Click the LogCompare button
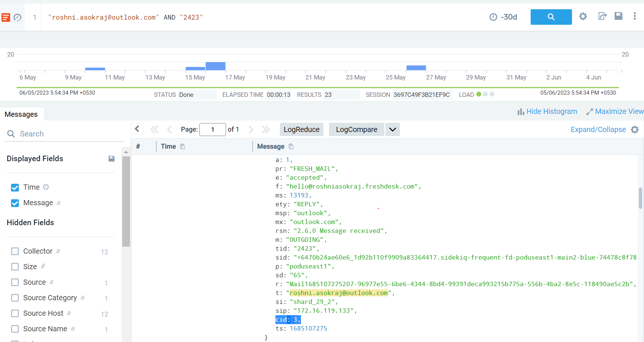The width and height of the screenshot is (644, 342). [x=357, y=129]
